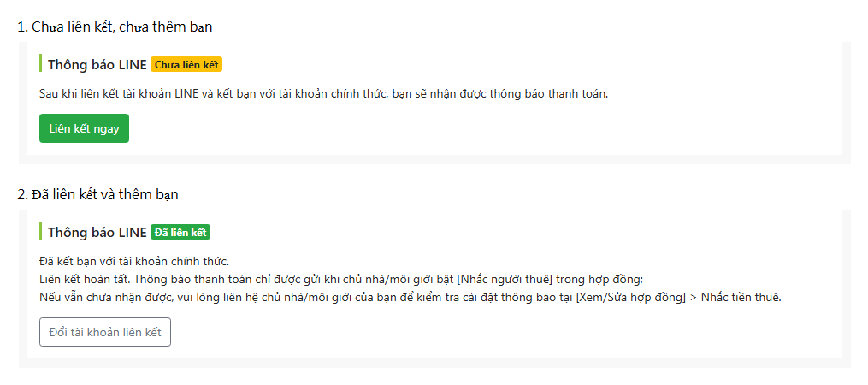
Task: Click the green "Đã liên kết" status badge
Action: tap(180, 233)
